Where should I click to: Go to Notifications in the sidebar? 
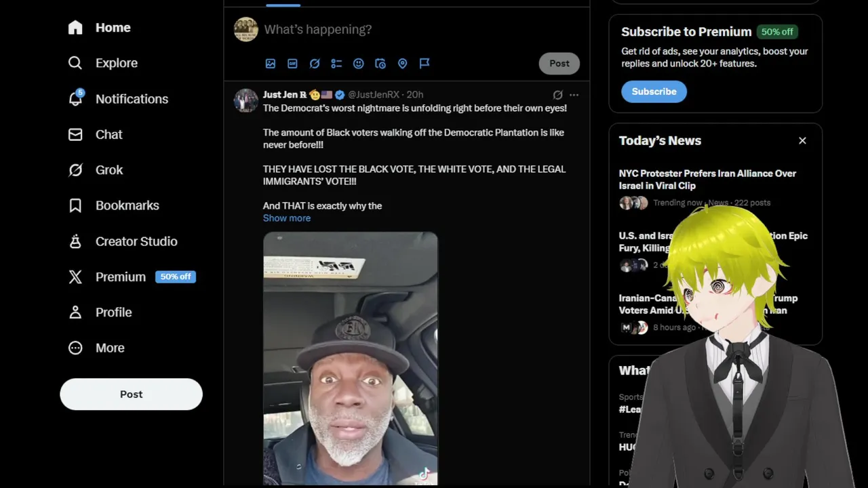[118, 99]
